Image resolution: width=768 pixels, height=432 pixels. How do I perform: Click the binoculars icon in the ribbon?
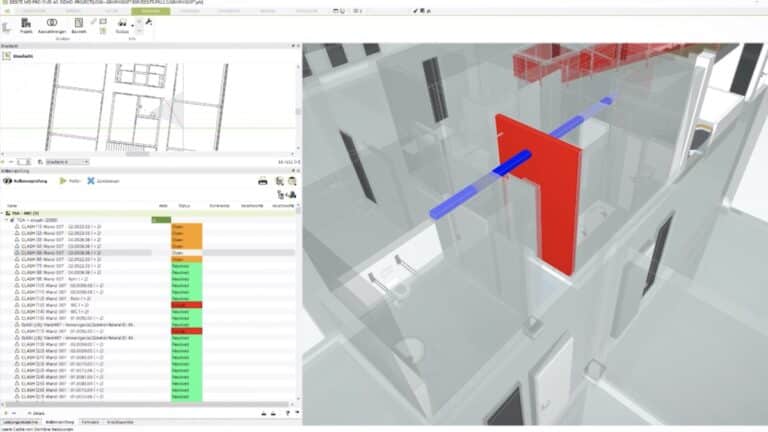[123, 22]
